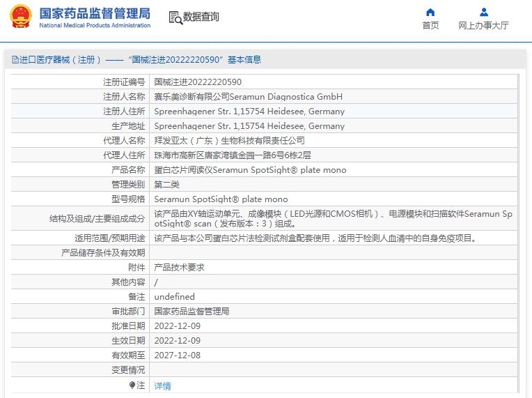Click the lightbulb 注 icon
The width and height of the screenshot is (532, 398).
pos(132,385)
